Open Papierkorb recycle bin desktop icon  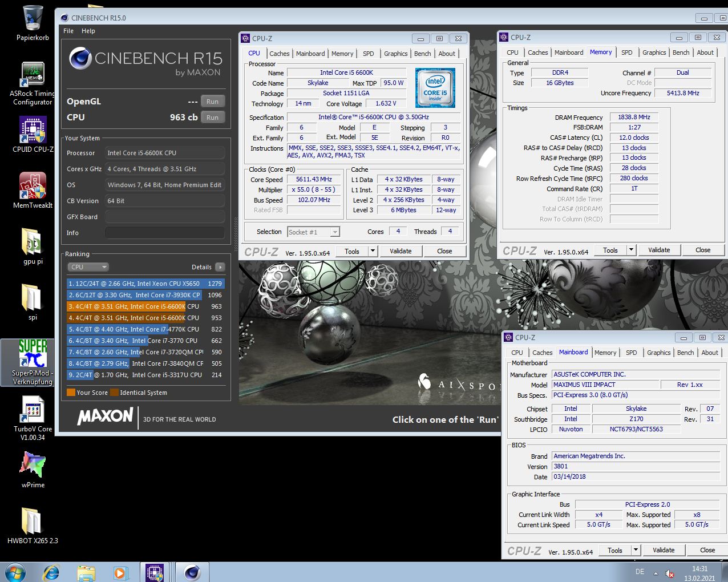[x=33, y=24]
